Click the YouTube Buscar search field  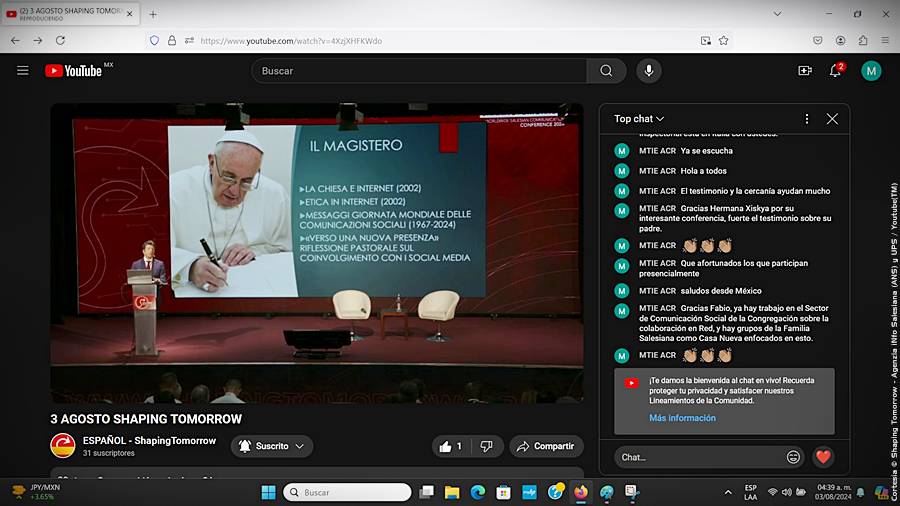(419, 71)
